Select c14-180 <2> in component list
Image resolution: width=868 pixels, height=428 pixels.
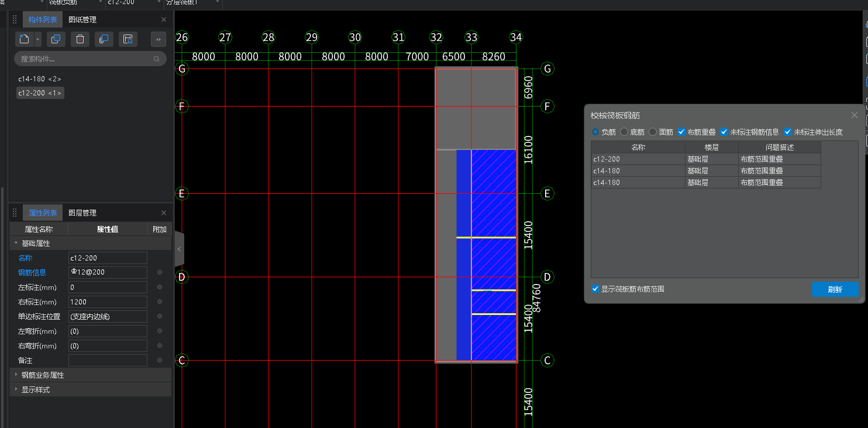pos(39,78)
